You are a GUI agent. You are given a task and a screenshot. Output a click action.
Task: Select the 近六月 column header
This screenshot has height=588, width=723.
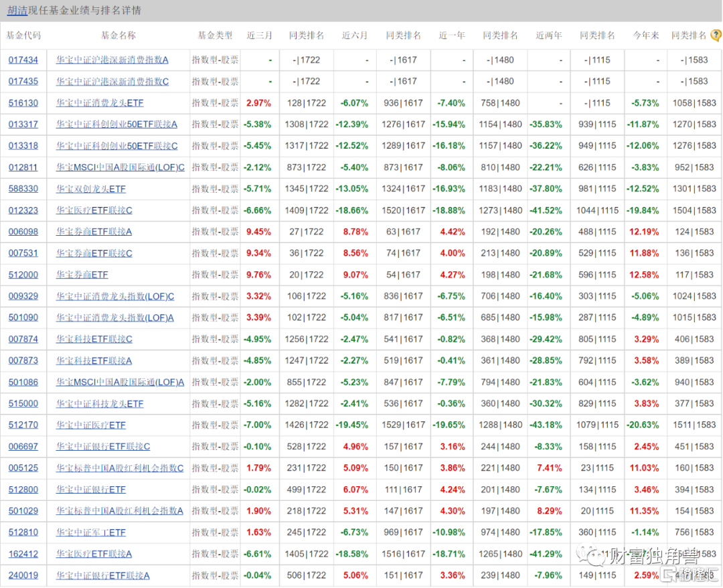(355, 35)
